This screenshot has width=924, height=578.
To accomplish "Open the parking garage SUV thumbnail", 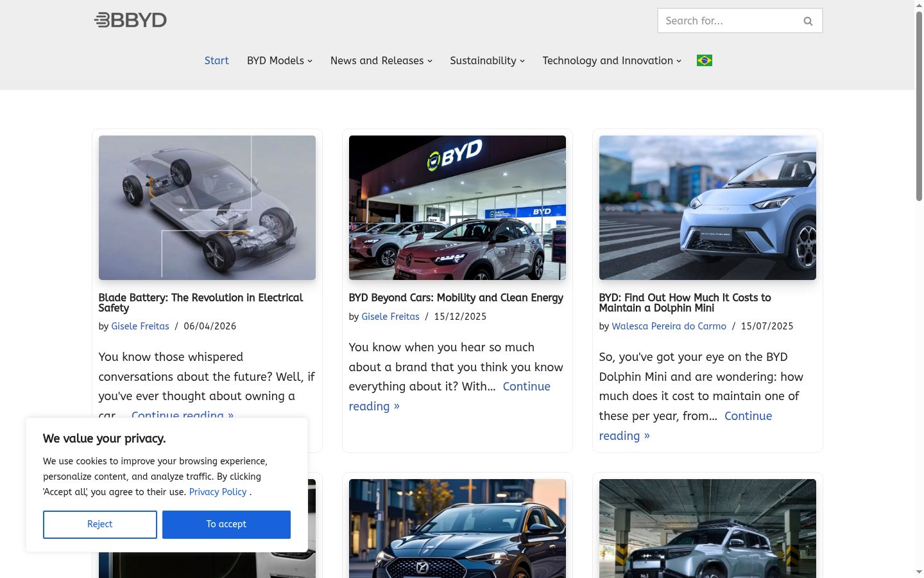I will (x=708, y=528).
